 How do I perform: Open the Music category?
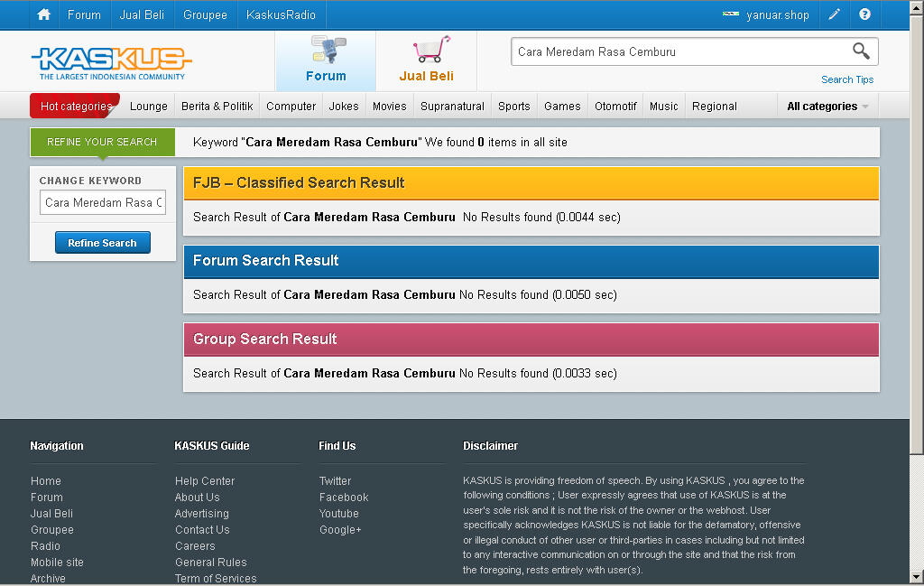[663, 107]
